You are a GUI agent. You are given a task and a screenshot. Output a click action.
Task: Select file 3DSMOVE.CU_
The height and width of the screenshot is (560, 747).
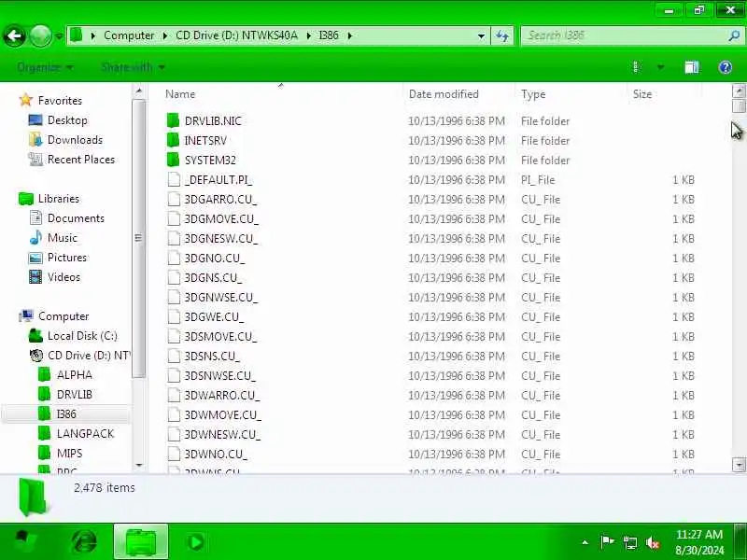[220, 336]
